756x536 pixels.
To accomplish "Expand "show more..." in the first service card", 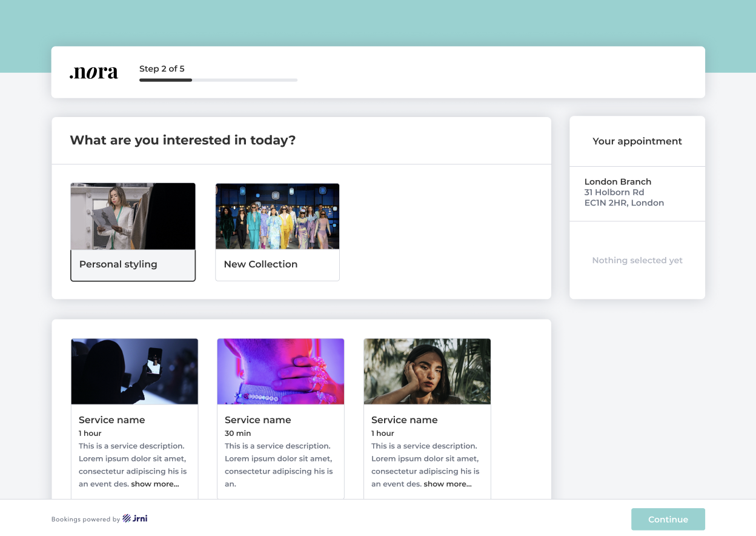I will [155, 484].
